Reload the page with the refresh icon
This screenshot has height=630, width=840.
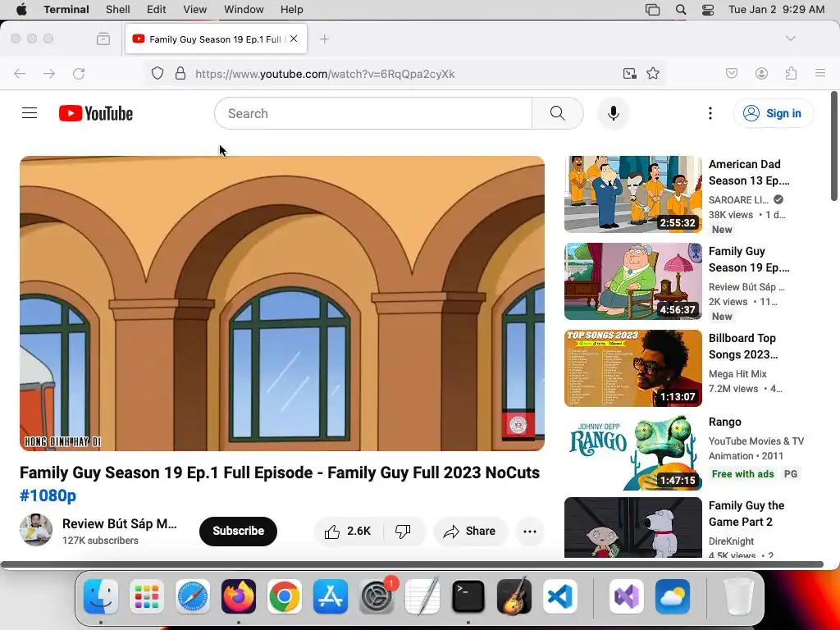(x=79, y=73)
